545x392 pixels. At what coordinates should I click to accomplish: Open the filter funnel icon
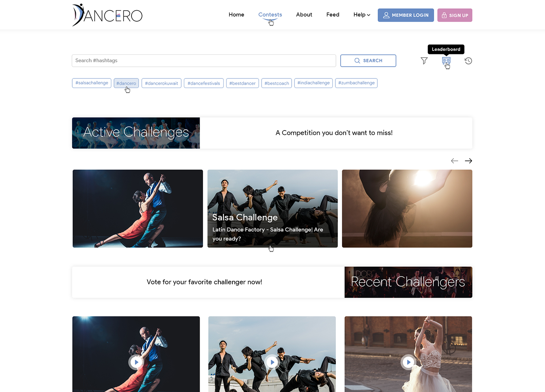click(x=424, y=61)
